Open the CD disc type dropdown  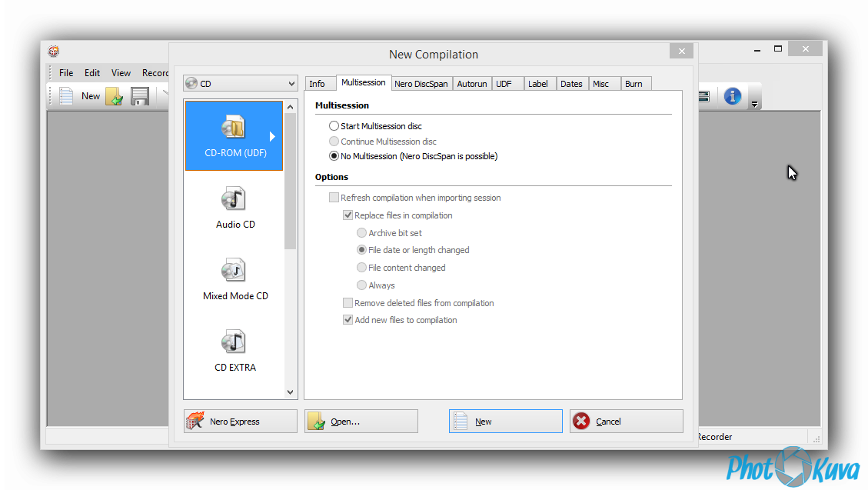click(240, 84)
